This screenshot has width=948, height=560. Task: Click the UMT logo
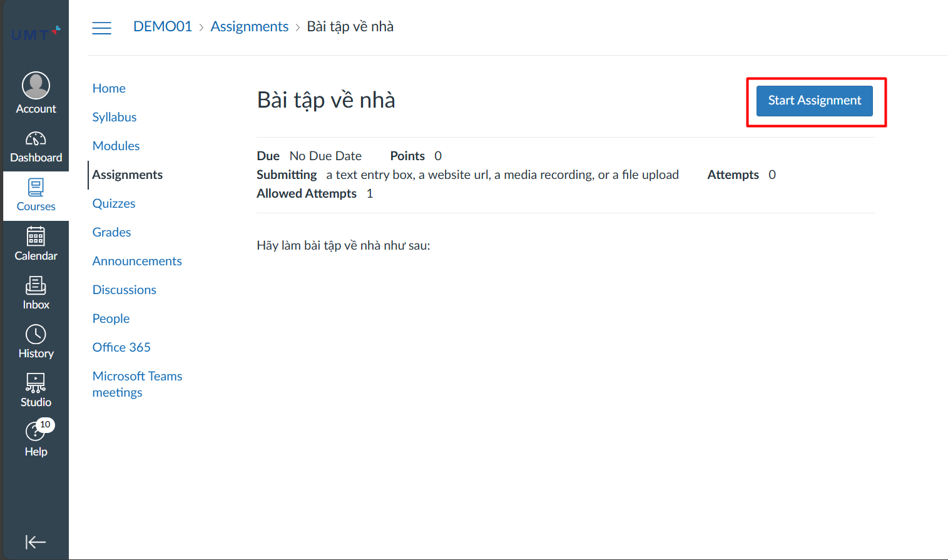tap(36, 34)
